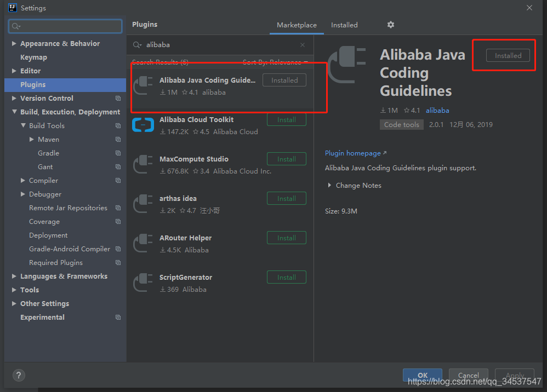Click the project-level icon beside Experimental
The height and width of the screenshot is (392, 547).
(x=118, y=318)
